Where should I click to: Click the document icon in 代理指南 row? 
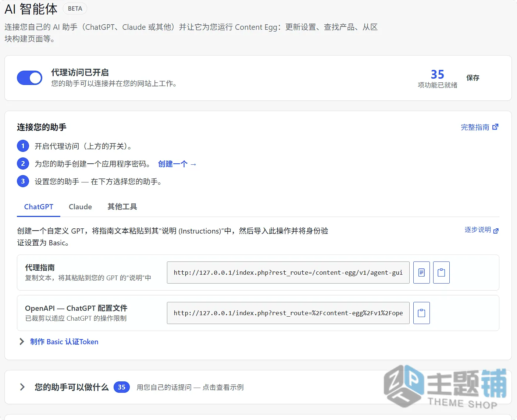point(421,273)
